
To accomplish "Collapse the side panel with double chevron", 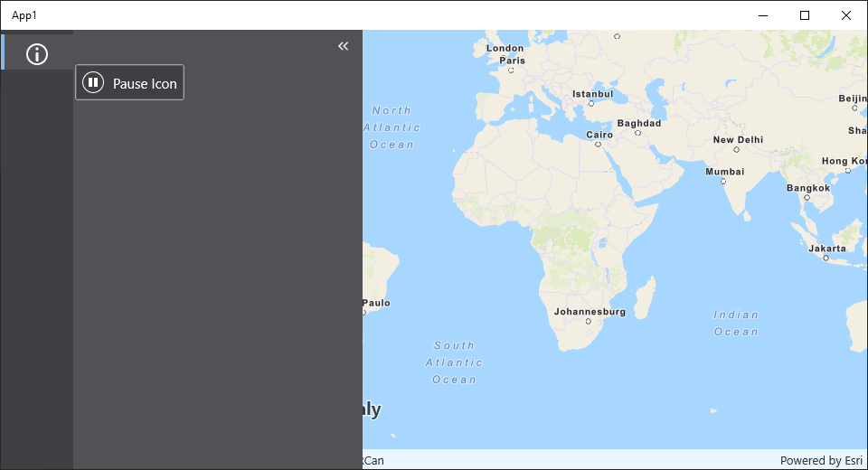I will pyautogui.click(x=343, y=45).
